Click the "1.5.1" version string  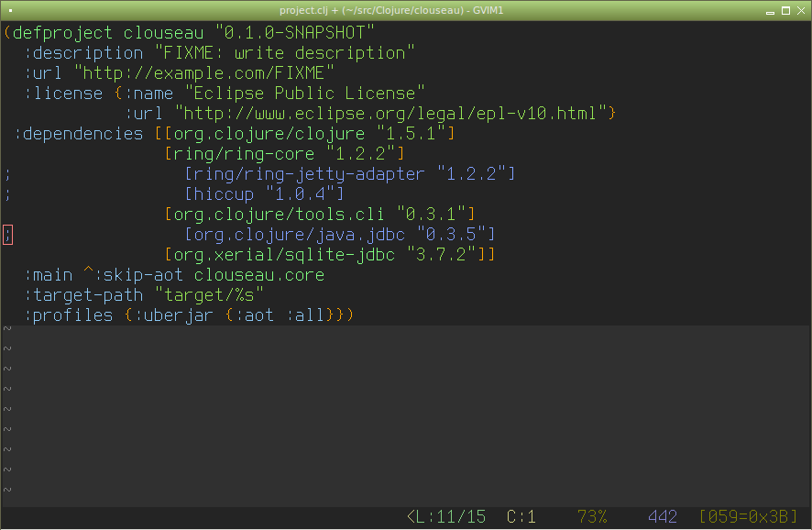click(411, 134)
